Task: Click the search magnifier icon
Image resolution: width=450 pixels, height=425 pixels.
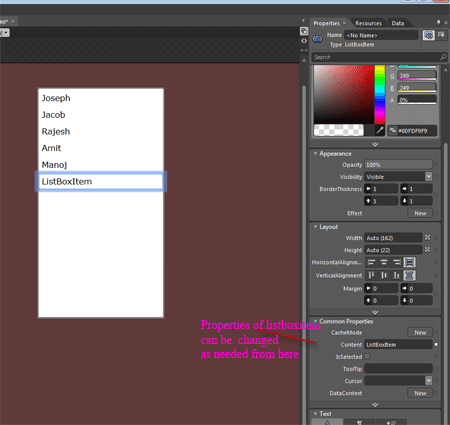Action: (443, 57)
